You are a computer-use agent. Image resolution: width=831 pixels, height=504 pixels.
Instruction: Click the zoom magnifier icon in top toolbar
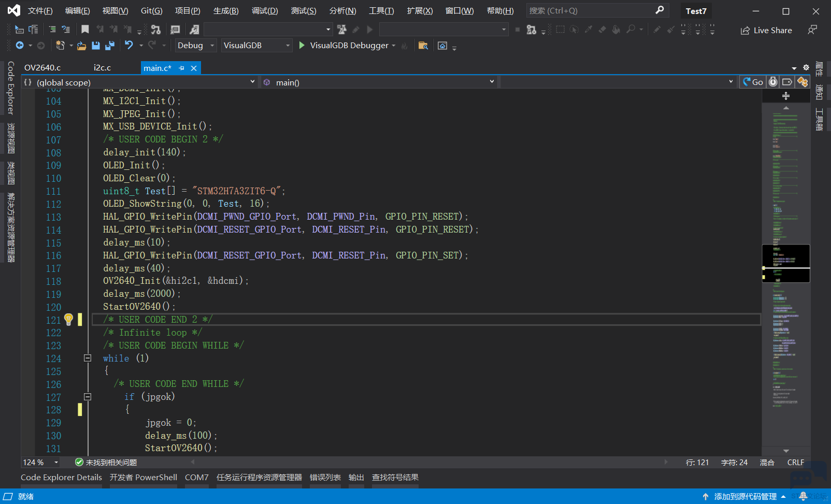point(631,30)
